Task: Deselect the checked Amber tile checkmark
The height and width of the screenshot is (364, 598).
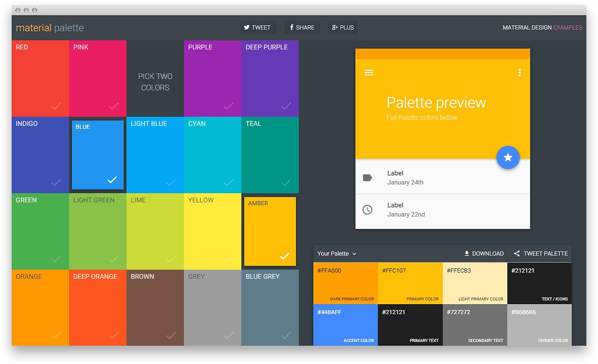Action: [285, 256]
